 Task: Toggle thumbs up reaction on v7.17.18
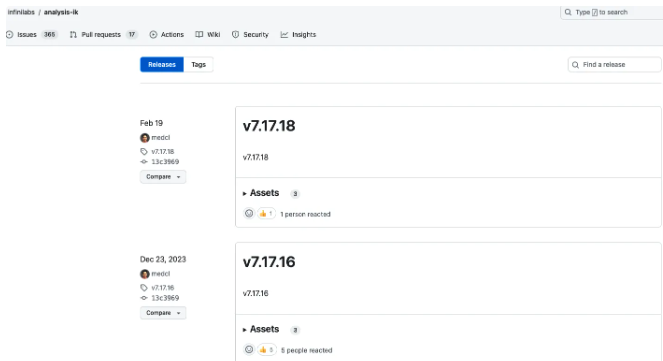266,213
